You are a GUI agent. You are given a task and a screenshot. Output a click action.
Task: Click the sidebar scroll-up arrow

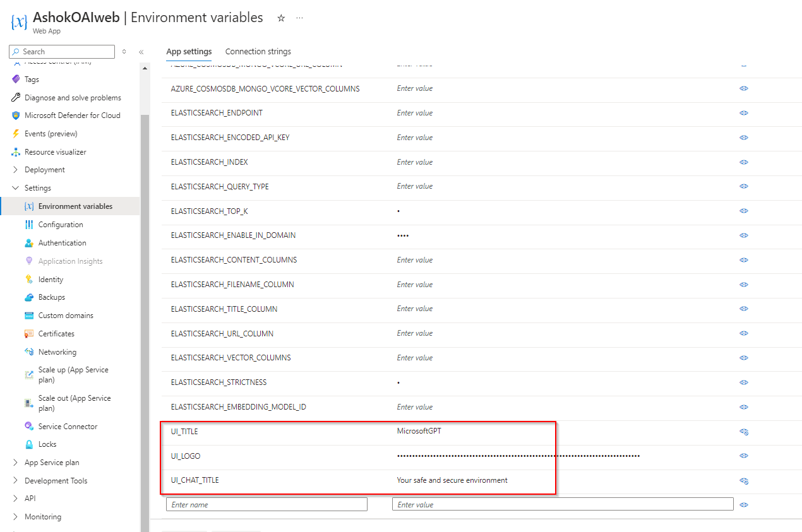click(x=145, y=68)
